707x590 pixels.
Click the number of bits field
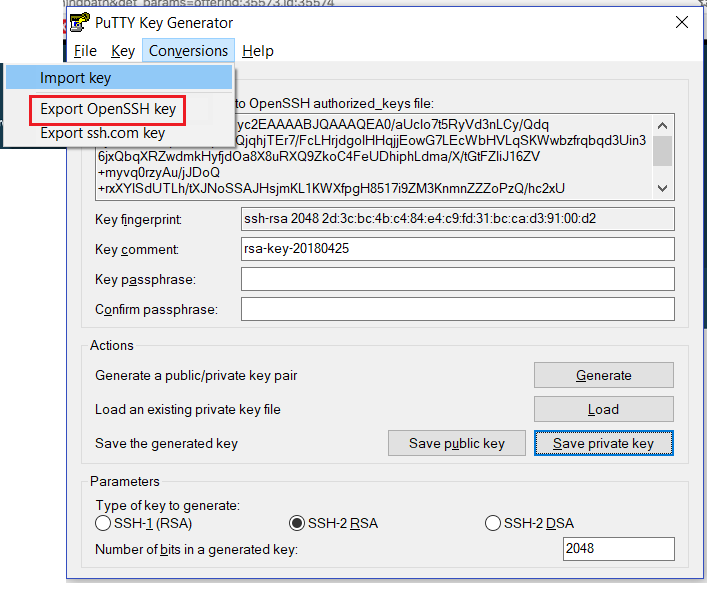pos(619,549)
